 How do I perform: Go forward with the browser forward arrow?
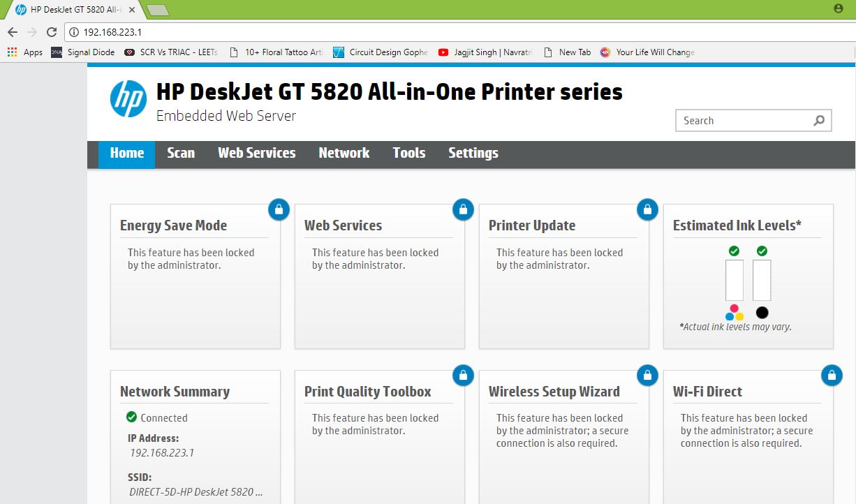[32, 32]
